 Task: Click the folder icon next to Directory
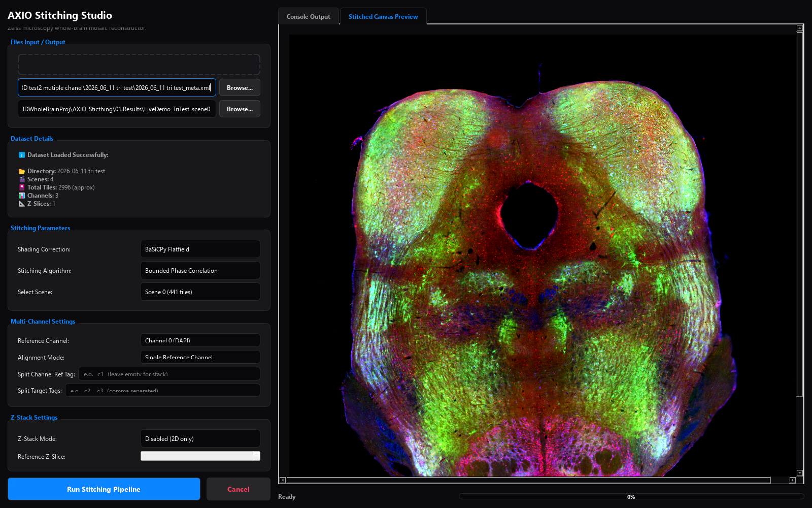pyautogui.click(x=22, y=171)
